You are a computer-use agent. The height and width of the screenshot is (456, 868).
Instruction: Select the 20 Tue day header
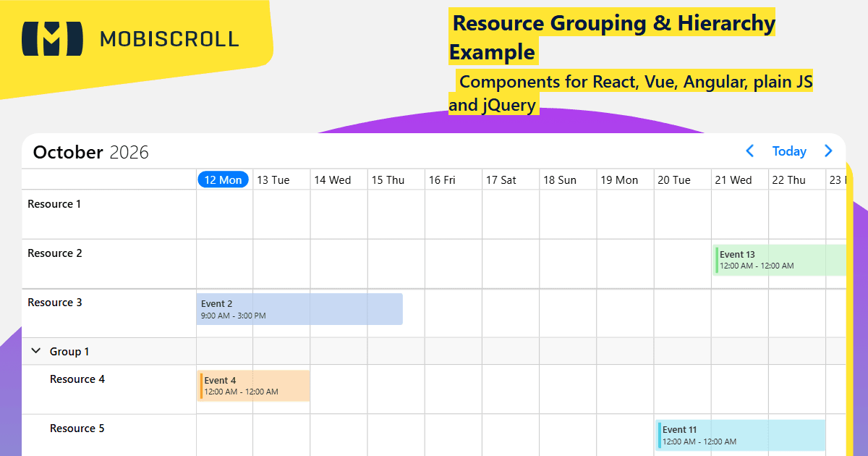point(674,180)
